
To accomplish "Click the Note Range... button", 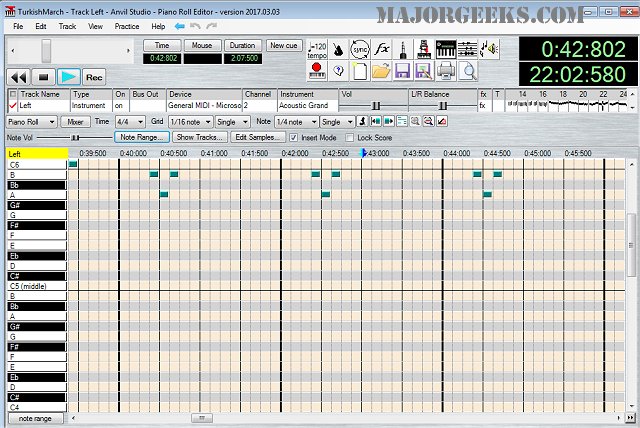I will (x=142, y=137).
